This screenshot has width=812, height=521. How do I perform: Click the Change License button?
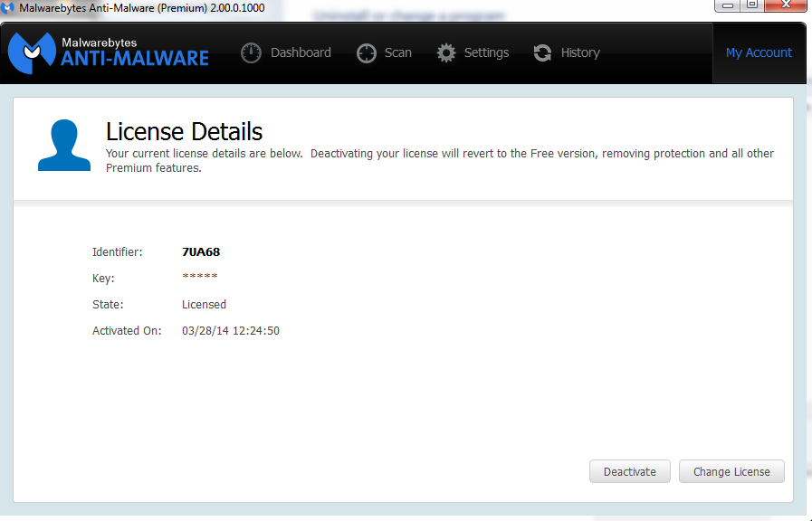coord(731,471)
